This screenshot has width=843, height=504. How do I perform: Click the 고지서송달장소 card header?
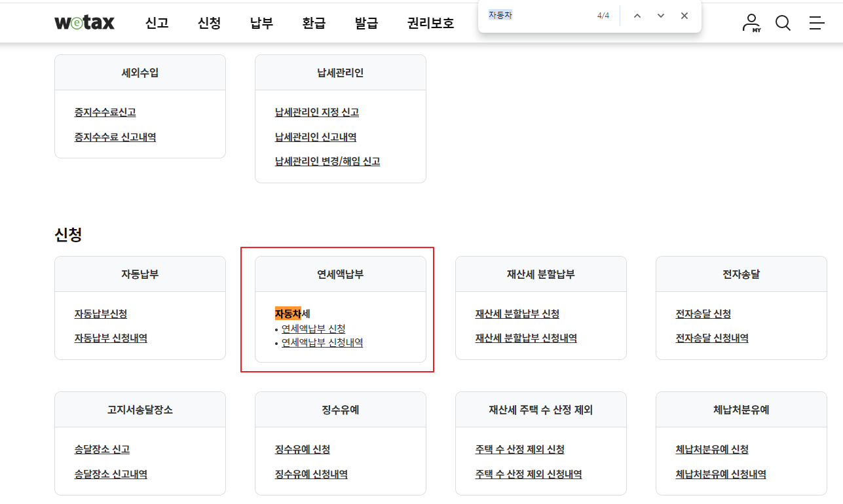[x=140, y=410]
